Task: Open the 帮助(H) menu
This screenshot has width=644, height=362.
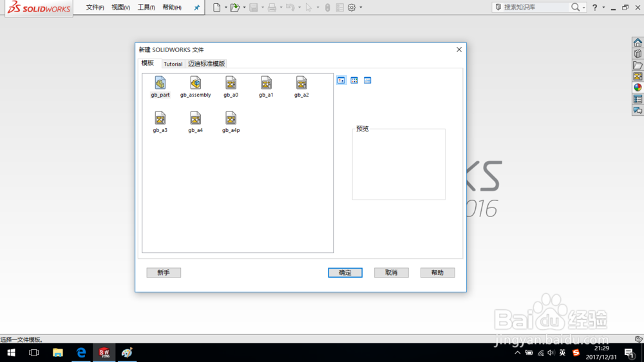Action: [172, 7]
